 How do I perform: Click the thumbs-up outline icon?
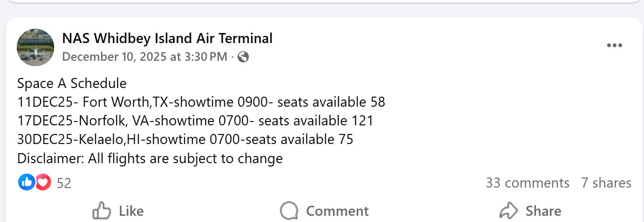[x=101, y=211]
